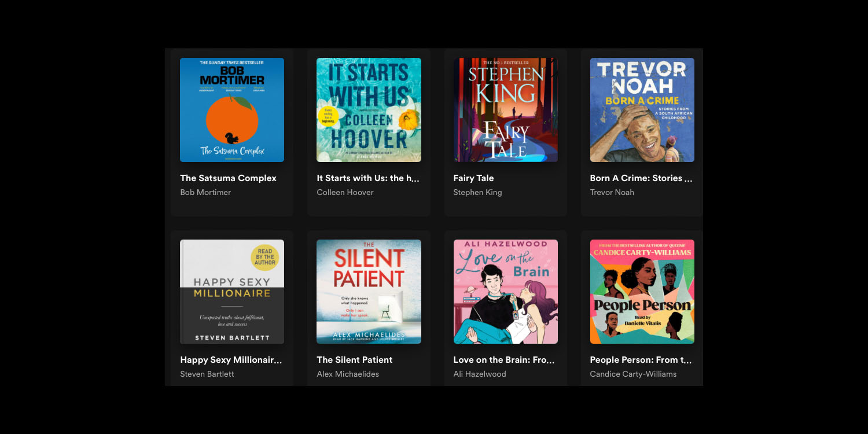868x434 pixels.
Task: Open the Born a Crime cover thumbnail
Action: pos(642,110)
